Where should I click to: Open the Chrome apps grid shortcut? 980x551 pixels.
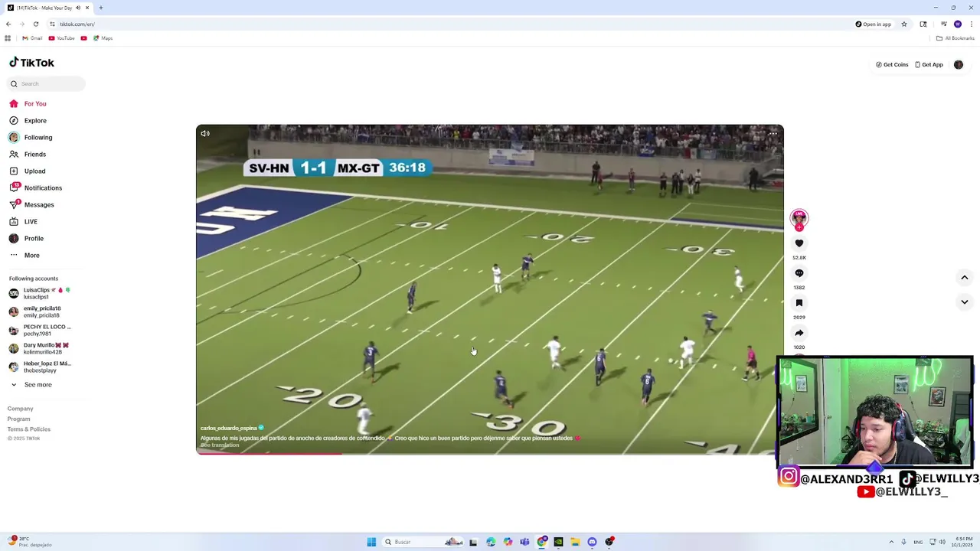(8, 38)
